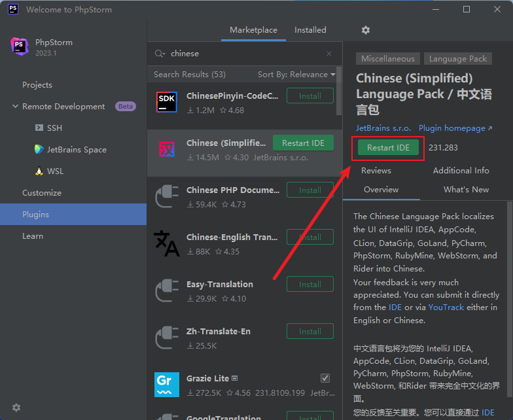This screenshot has width=513, height=420.
Task: Select the ChinesePinyin-CodeC SDK plugin icon
Action: 166,102
